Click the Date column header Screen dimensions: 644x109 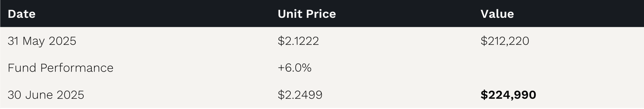click(x=22, y=14)
